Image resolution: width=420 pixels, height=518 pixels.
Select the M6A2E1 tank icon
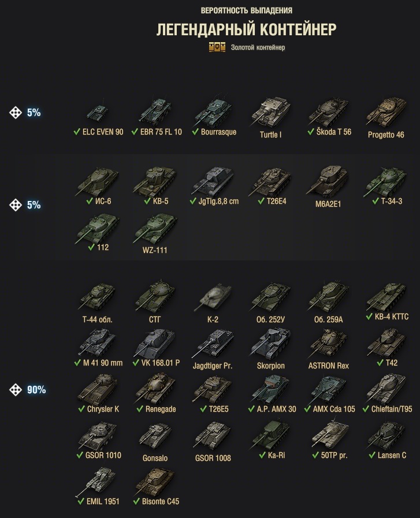(x=328, y=181)
